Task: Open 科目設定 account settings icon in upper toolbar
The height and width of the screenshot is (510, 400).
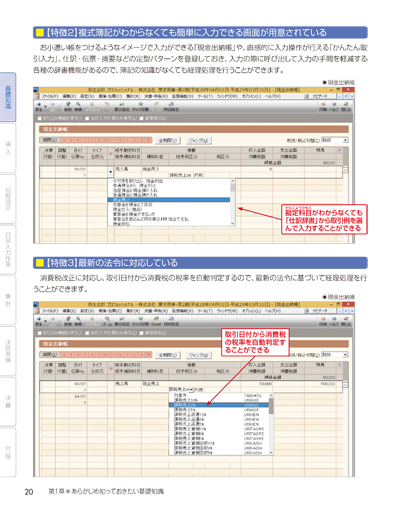Action: (x=171, y=106)
